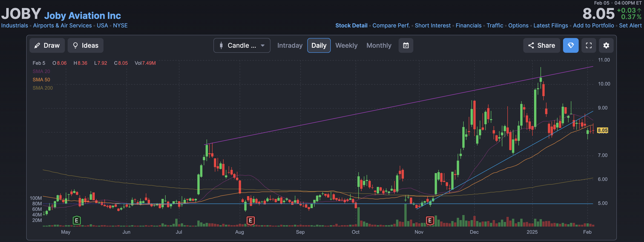
Task: Open Latest Filings link
Action: (x=550, y=26)
